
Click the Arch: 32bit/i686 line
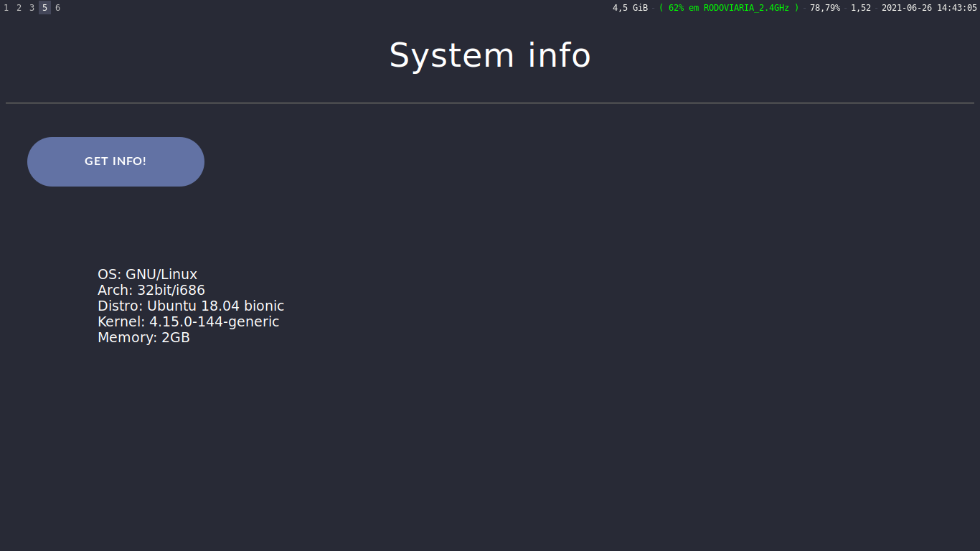151,290
